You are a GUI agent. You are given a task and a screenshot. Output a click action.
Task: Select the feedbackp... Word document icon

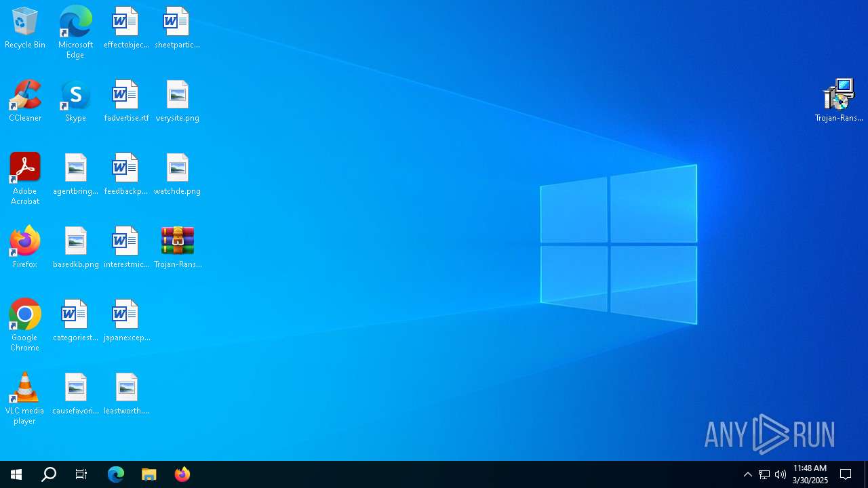coord(126,175)
